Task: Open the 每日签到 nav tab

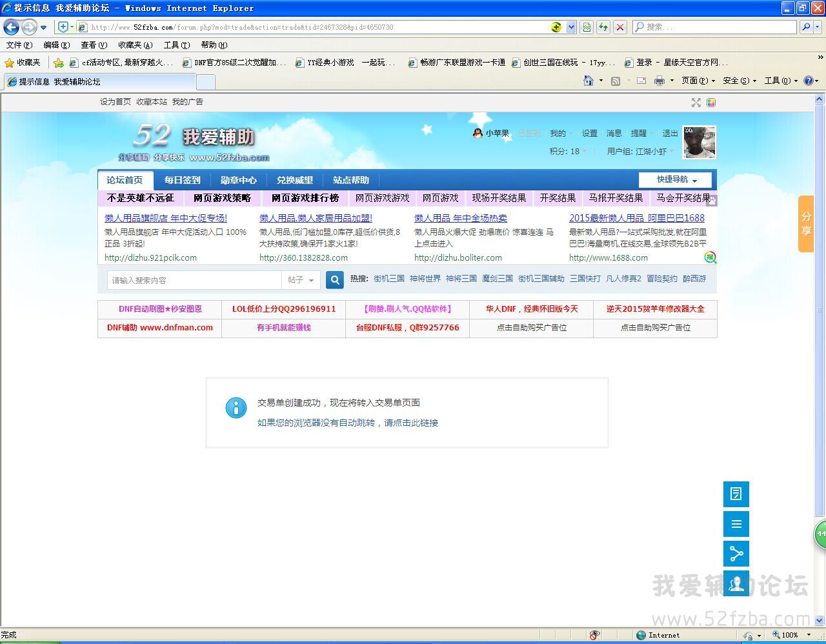Action: pos(182,180)
